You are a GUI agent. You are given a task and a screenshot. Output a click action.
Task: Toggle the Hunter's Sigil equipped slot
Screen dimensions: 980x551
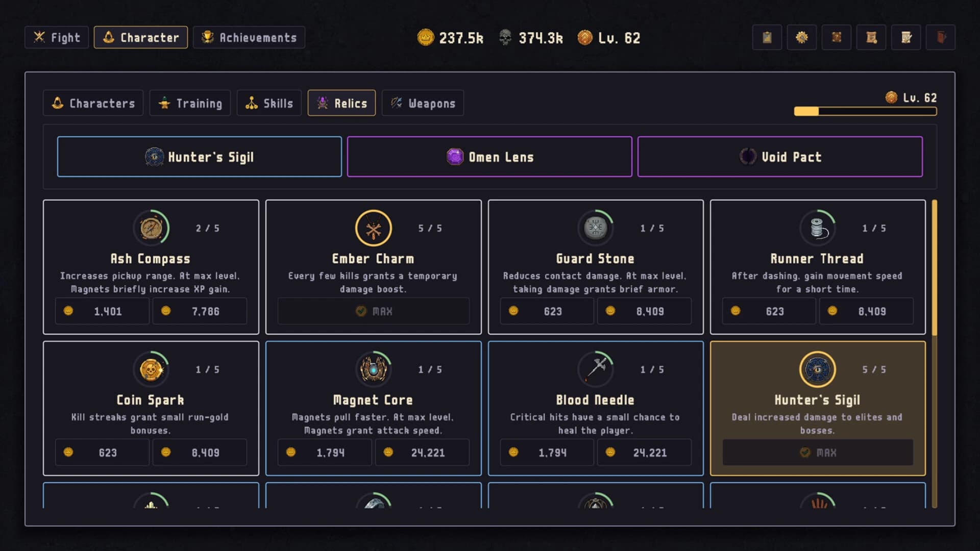(199, 157)
